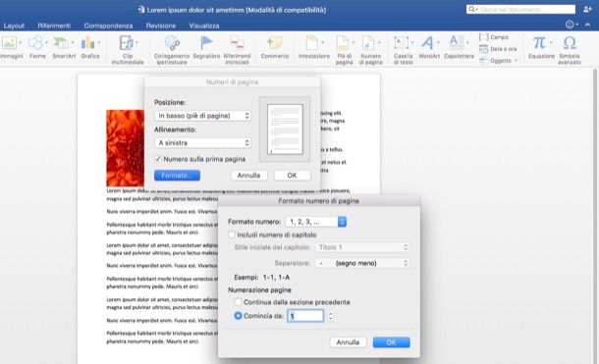Viewport: 599px width, 364px height.
Task: Click the Grafico chart icon
Action: click(87, 43)
